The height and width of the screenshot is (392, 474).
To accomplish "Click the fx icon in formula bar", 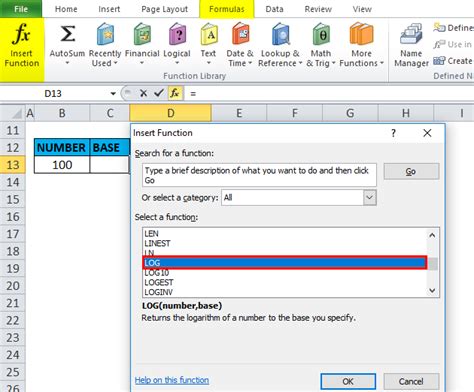I will point(175,93).
